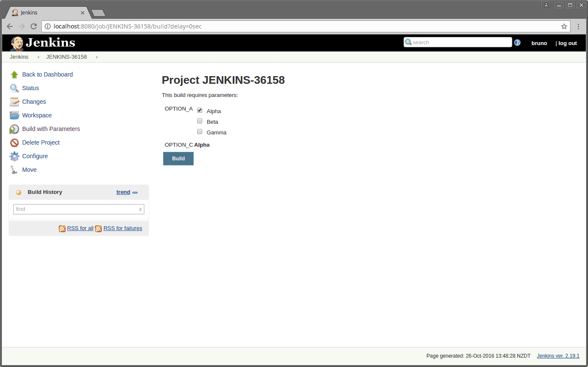Click the Move icon in sidebar
Image resolution: width=588 pixels, height=367 pixels.
tap(14, 170)
